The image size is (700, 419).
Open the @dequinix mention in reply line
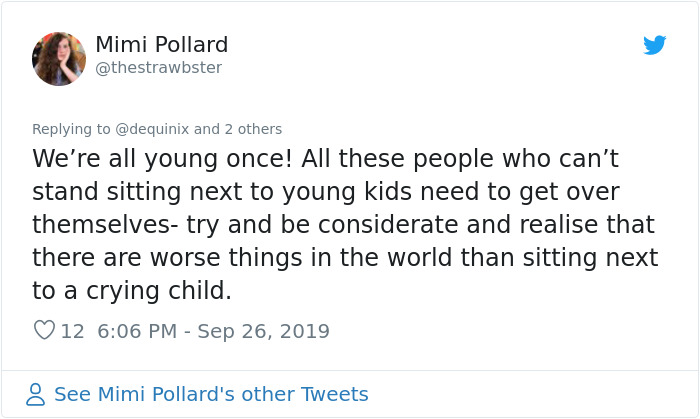pos(149,129)
